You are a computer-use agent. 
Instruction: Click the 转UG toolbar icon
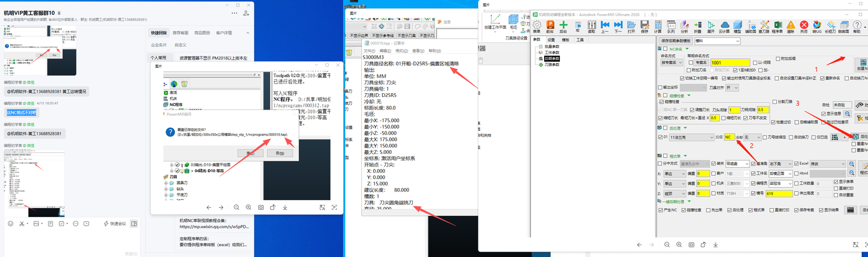pos(817,27)
